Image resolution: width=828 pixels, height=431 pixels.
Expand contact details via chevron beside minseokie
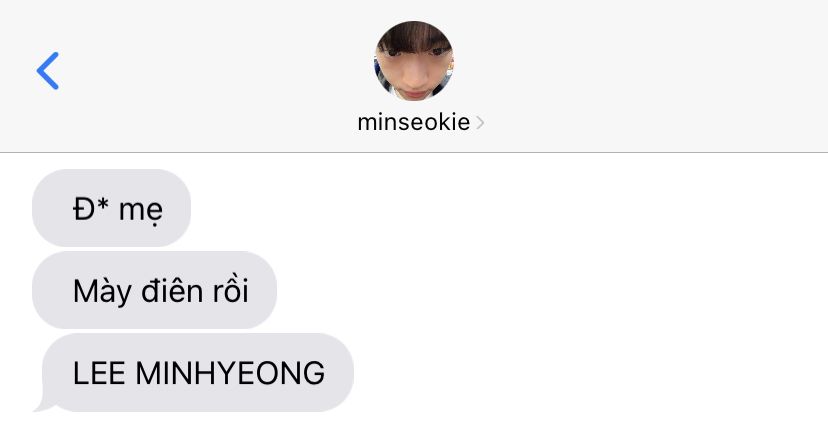click(479, 123)
